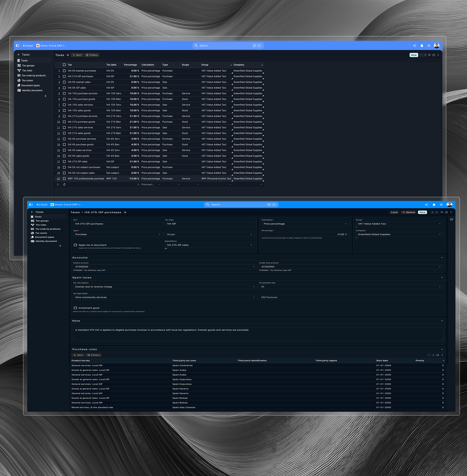Click the favorite star next to Taxes title

coord(68,55)
